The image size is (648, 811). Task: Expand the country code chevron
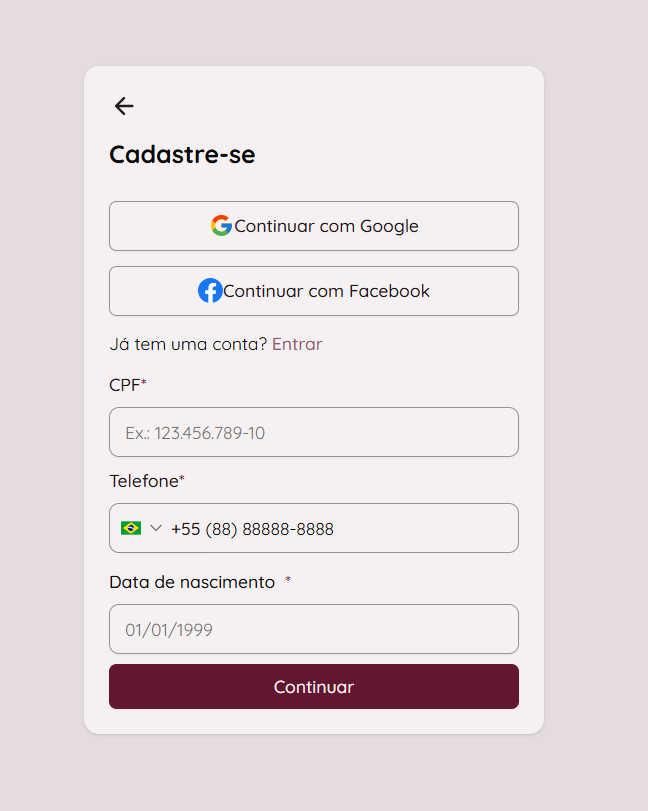(156, 528)
